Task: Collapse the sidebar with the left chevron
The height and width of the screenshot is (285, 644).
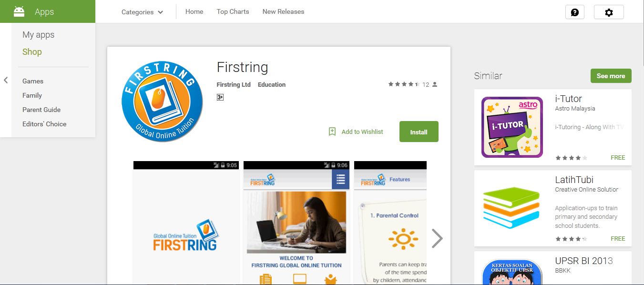Action: (6, 80)
